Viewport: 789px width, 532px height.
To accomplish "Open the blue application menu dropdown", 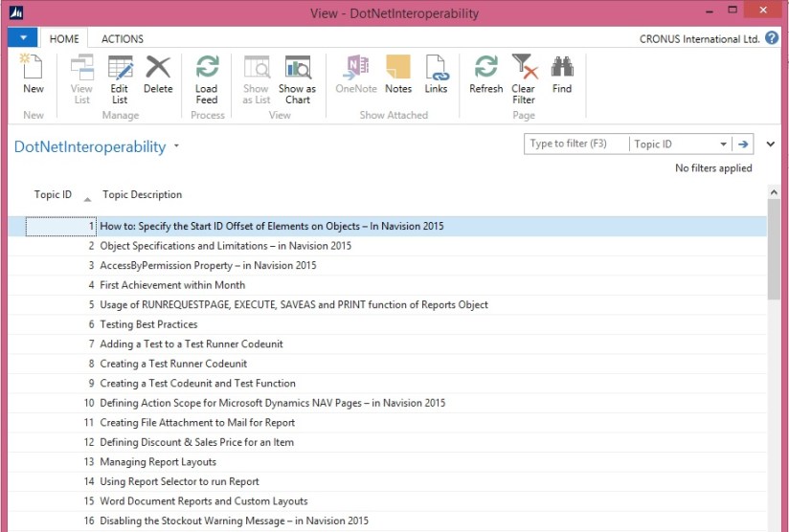I will [23, 37].
